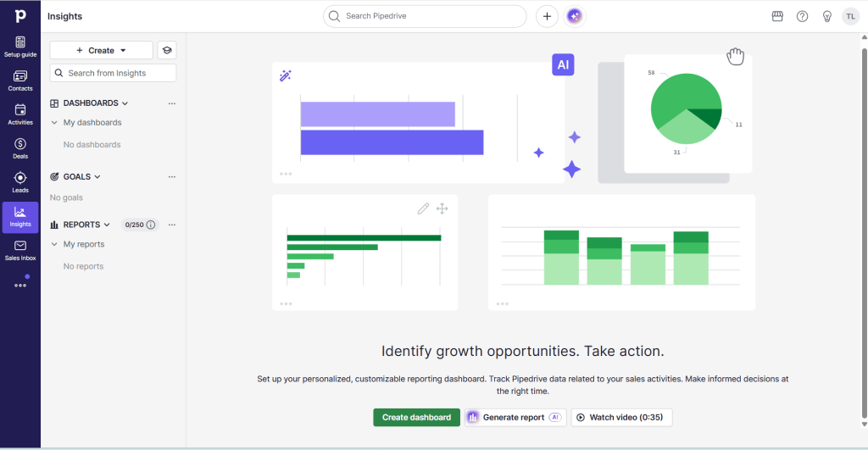This screenshot has height=450, width=868.
Task: Open Goals section more options
Action: pyautogui.click(x=171, y=177)
